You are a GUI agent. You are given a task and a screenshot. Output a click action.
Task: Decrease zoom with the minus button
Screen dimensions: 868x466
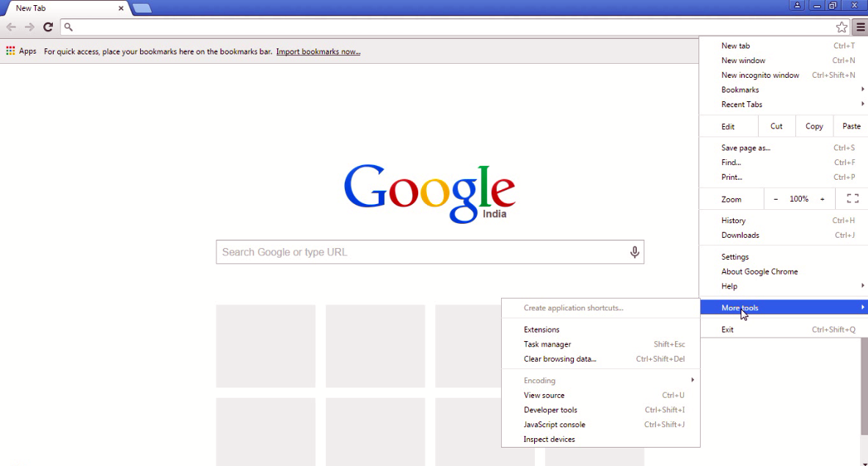coord(776,199)
